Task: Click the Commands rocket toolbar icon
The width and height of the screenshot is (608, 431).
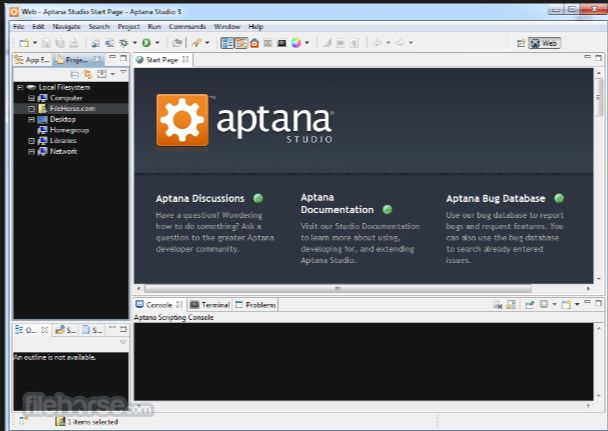Action: pyautogui.click(x=197, y=43)
